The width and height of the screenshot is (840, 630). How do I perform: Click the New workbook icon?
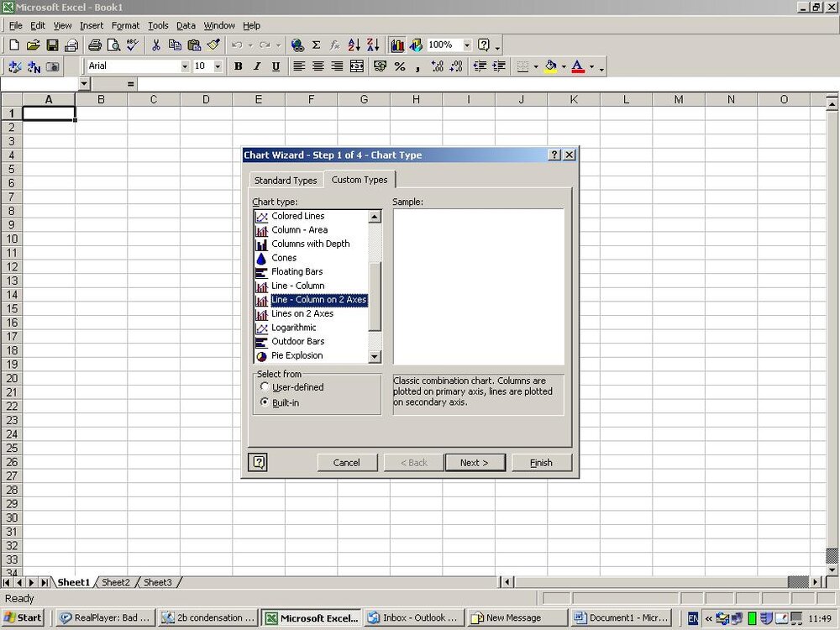point(14,45)
